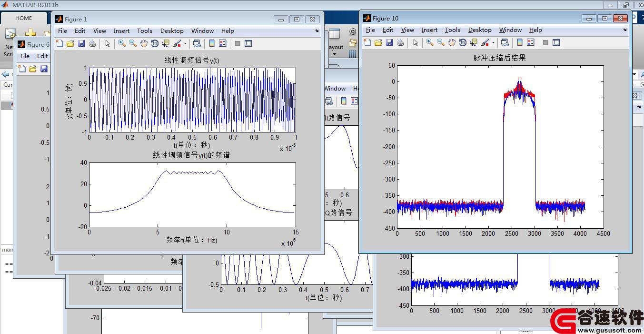The image size is (644, 334).
Task: Open the Desktop menu in Figure 1
Action: tap(172, 31)
